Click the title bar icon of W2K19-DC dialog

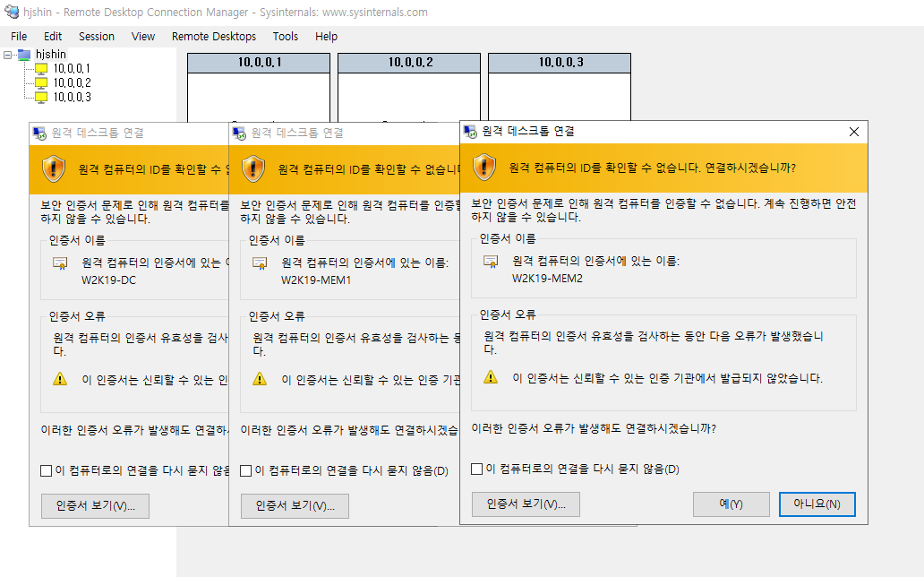38,133
